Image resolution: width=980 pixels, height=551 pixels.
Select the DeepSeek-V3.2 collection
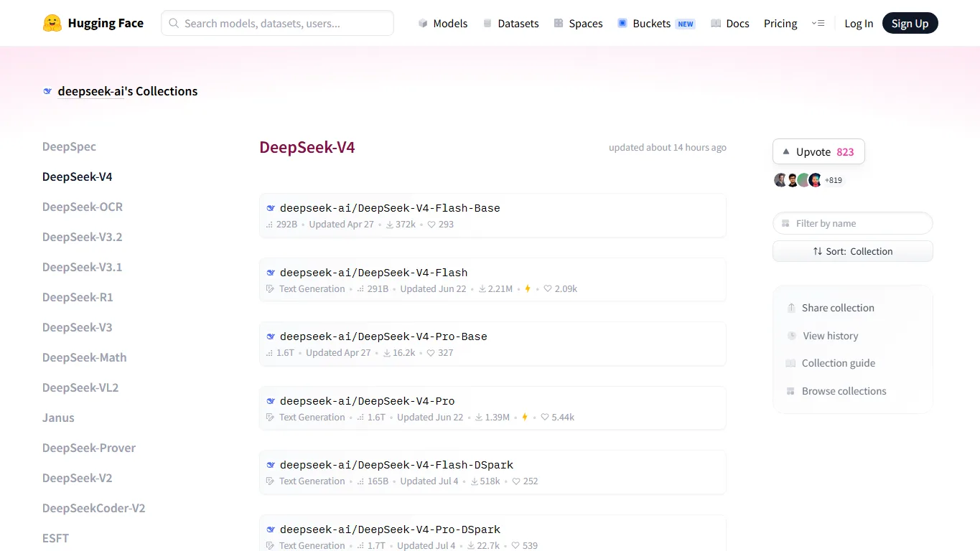pos(82,237)
